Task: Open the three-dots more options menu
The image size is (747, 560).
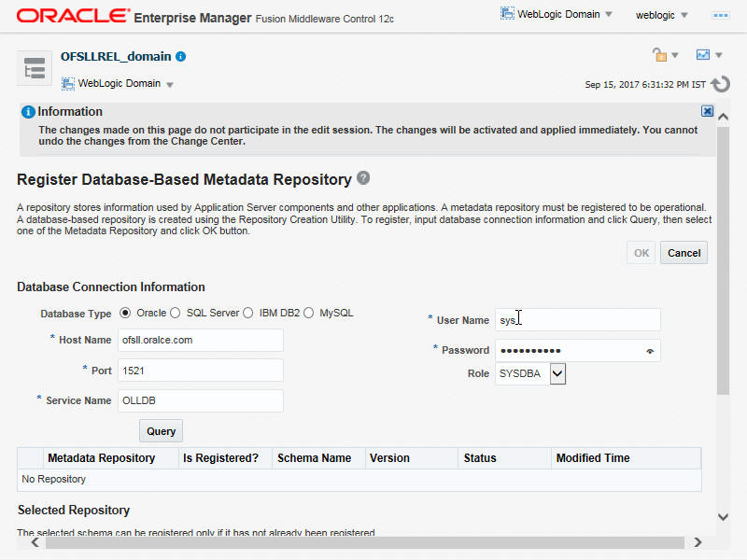Action: tap(720, 15)
